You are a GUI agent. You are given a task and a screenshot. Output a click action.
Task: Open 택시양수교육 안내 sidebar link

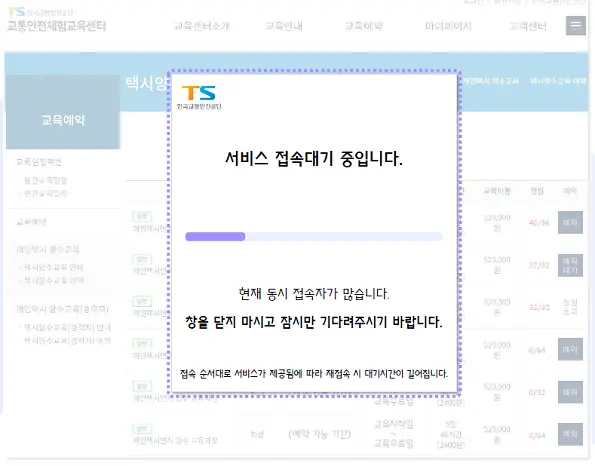[x=54, y=267]
